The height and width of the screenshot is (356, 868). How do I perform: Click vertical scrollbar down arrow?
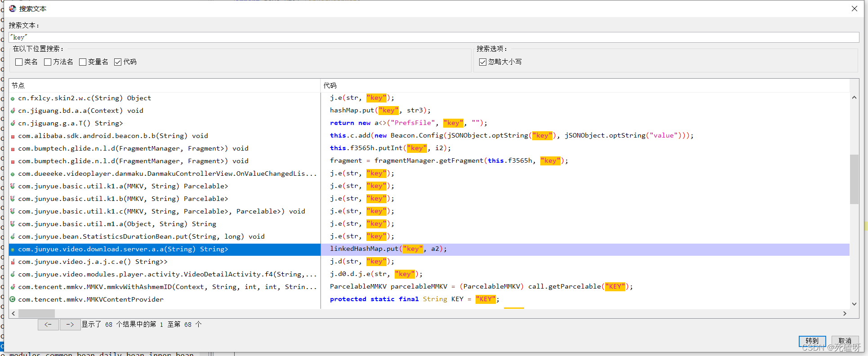click(x=854, y=304)
